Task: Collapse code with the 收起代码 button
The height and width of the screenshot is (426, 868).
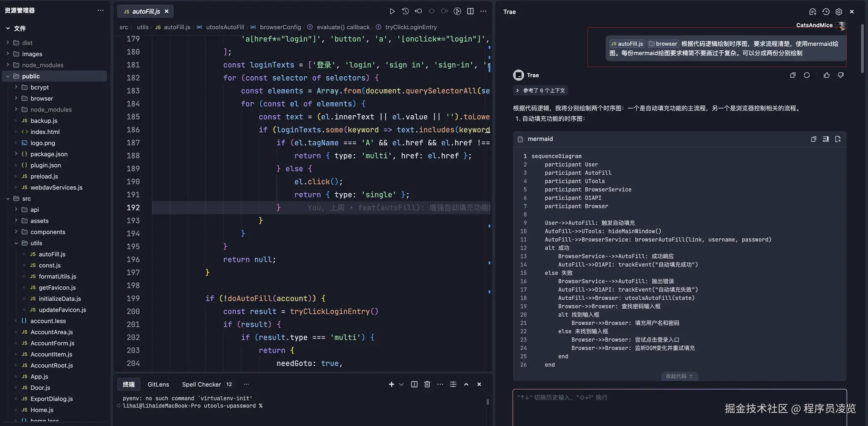Action: coord(679,376)
